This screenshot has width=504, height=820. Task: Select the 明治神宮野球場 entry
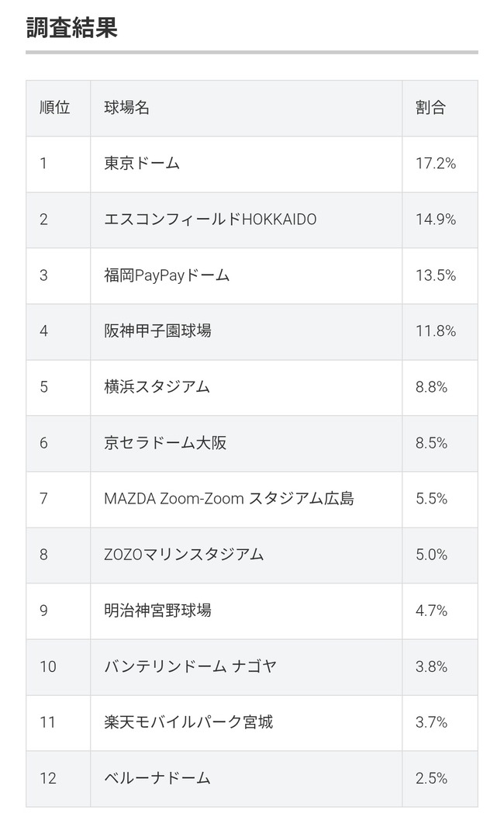(x=157, y=611)
